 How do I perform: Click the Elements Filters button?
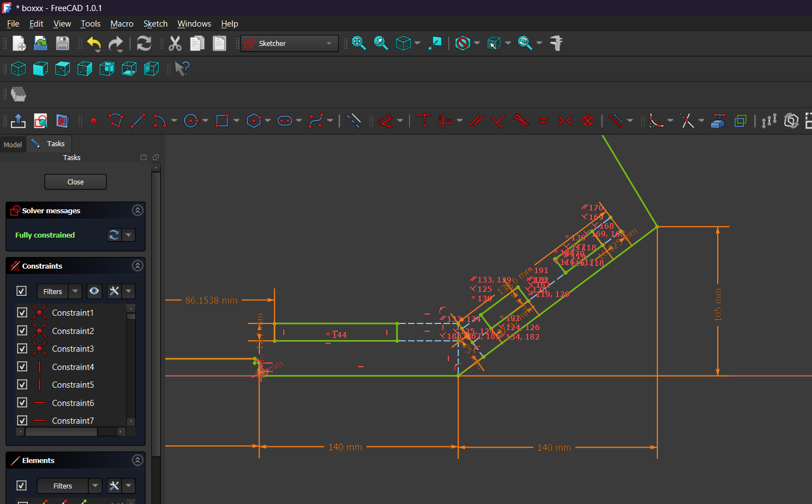point(63,486)
